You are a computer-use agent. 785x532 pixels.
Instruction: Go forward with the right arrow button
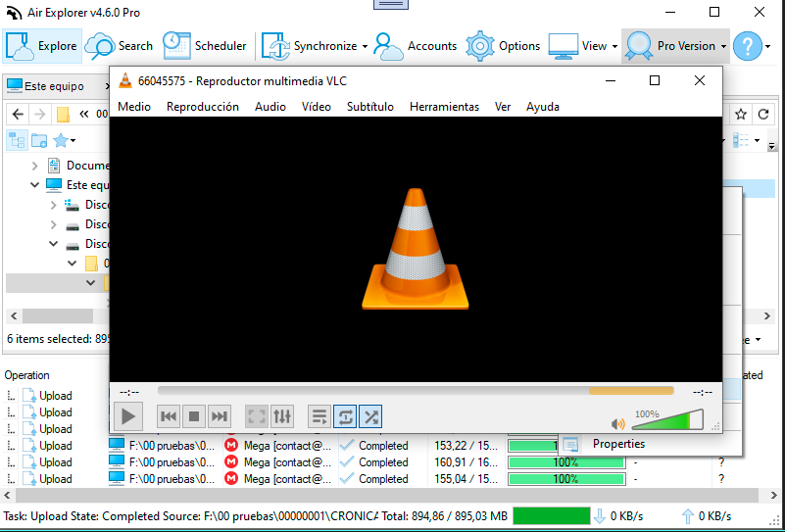pos(39,115)
